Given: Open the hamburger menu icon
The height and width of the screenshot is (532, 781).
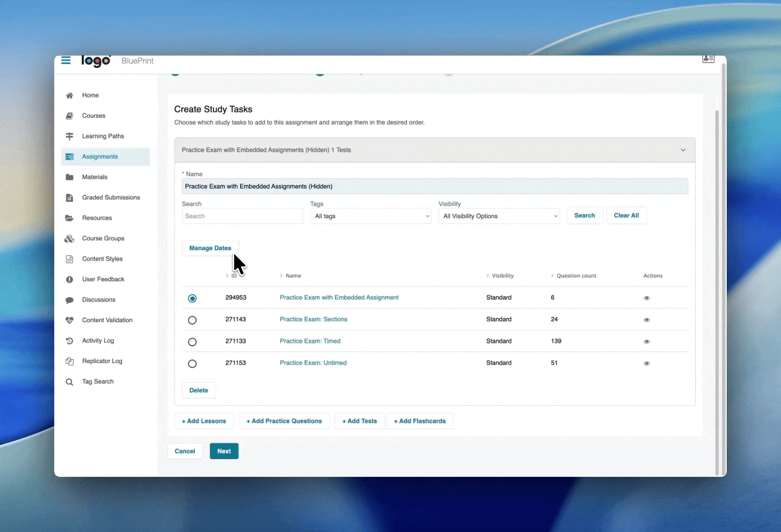Looking at the screenshot, I should point(66,61).
